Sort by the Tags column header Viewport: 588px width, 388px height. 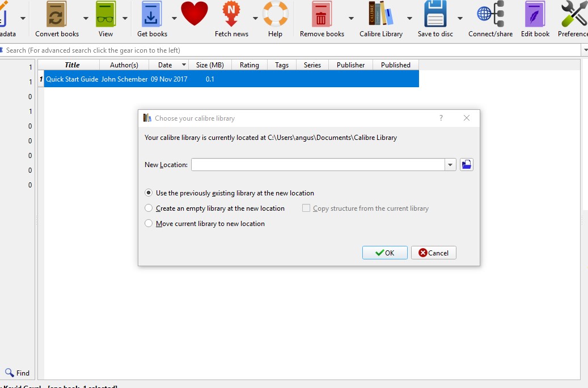(x=282, y=65)
